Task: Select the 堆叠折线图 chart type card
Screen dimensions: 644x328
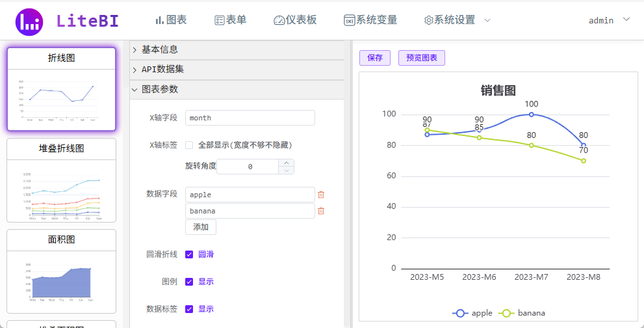Action: point(62,180)
